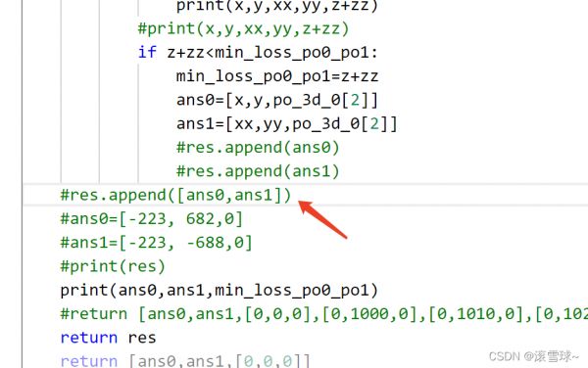Click the red arrow annotation

[322, 219]
